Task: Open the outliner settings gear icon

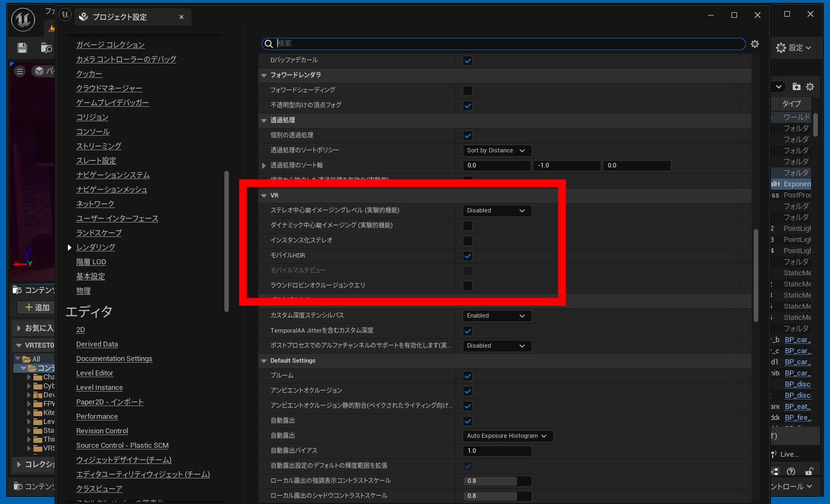Action: [x=810, y=87]
